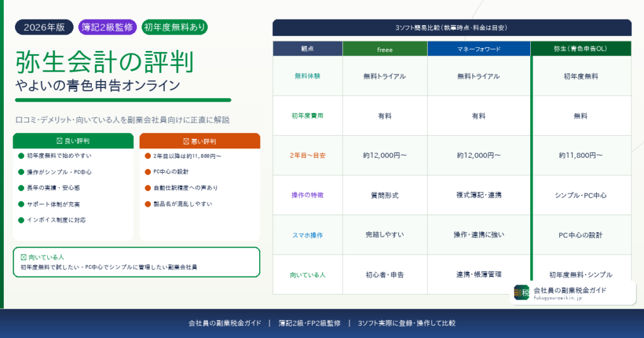Select the 向いている人 table row label
This screenshot has height=338, width=644.
click(x=307, y=275)
